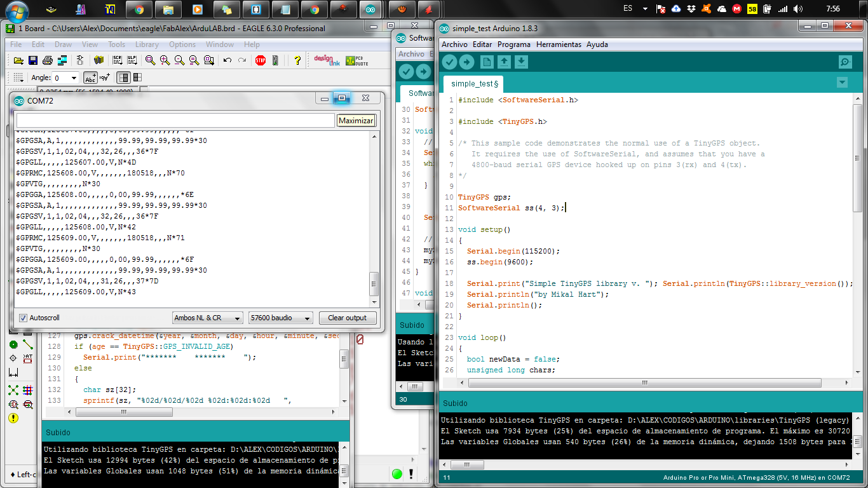Click the Clear output button in COM72
The image size is (868, 488).
(x=348, y=318)
